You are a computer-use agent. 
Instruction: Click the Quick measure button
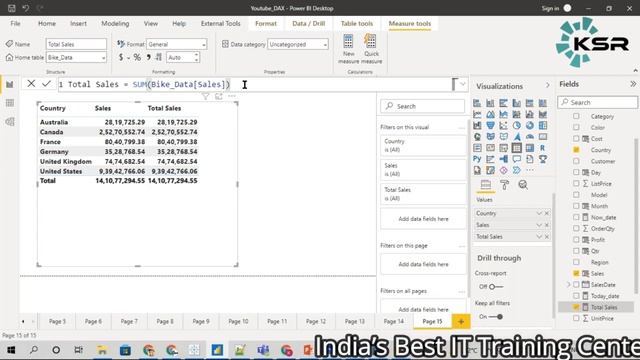[371, 49]
